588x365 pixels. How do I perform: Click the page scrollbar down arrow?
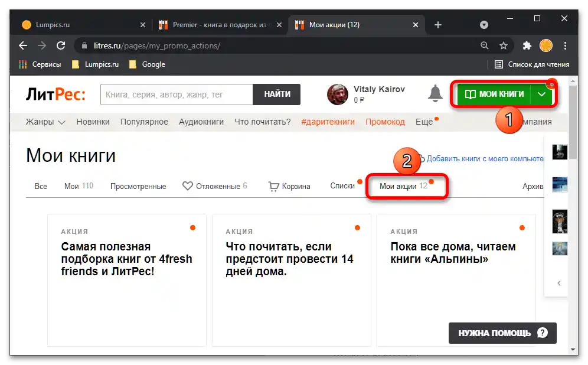pos(573,349)
